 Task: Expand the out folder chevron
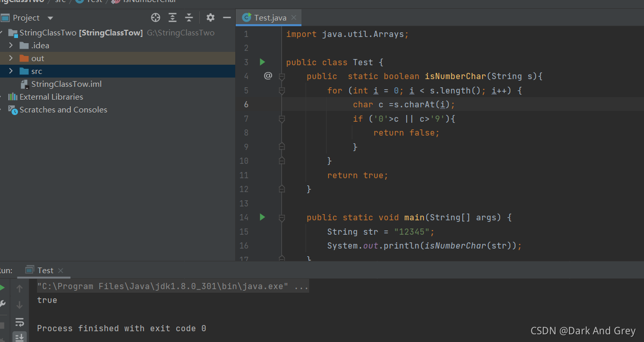11,58
